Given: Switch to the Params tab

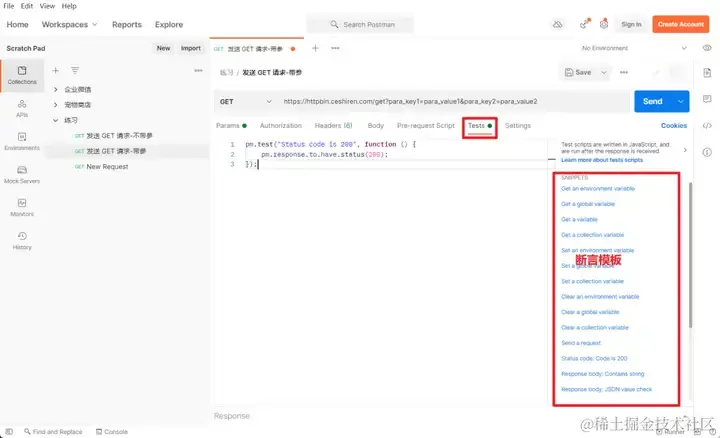Looking at the screenshot, I should [x=231, y=125].
